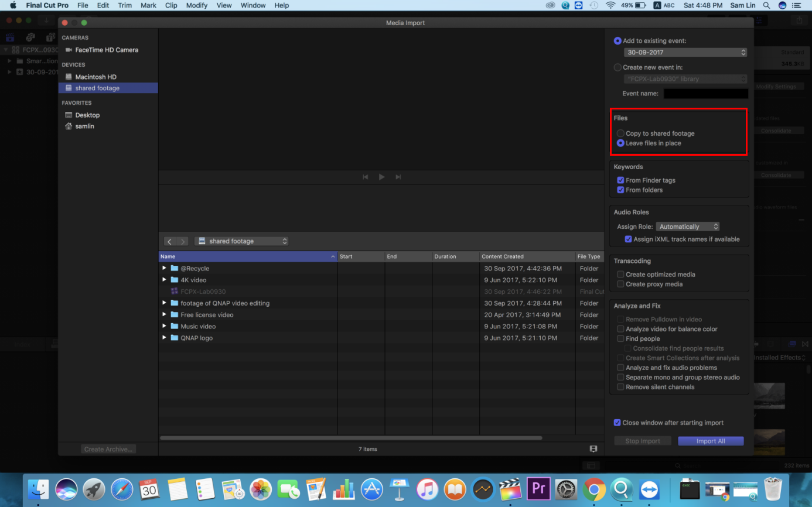Click the Create Archive button
Image resolution: width=812 pixels, height=507 pixels.
tap(108, 449)
